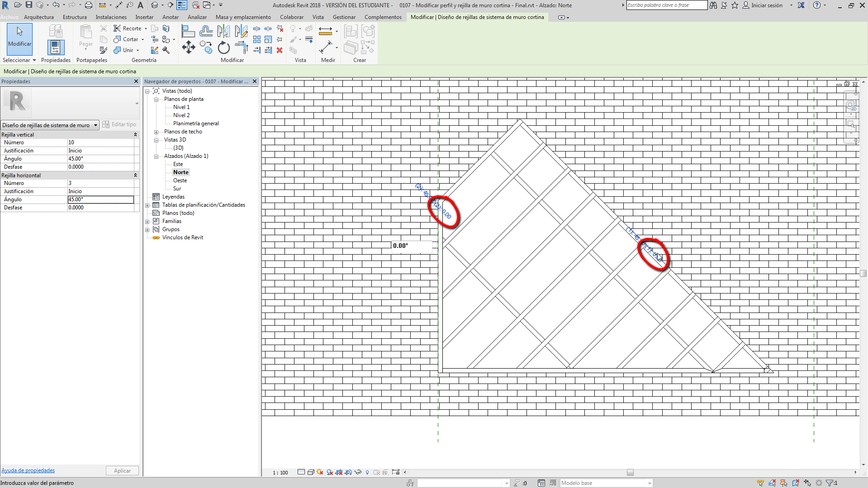Screen dimensions: 868x488
Task: Toggle Select Pinned Elements in status bar
Action: (x=784, y=483)
